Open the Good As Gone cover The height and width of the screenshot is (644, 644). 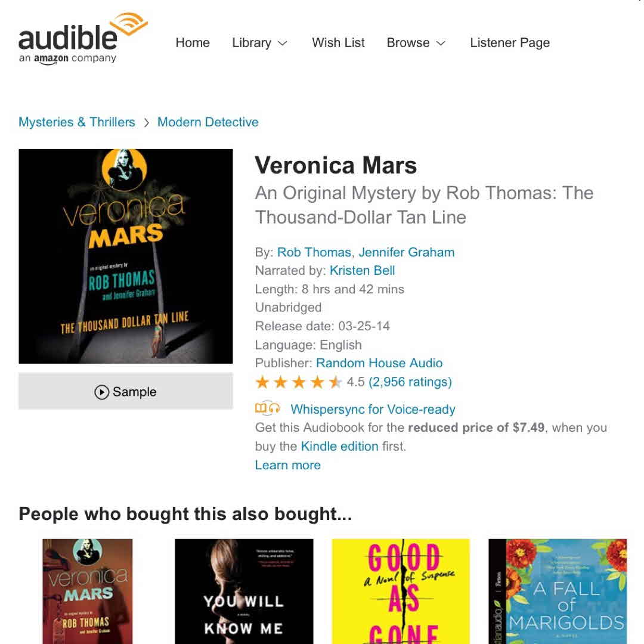401,592
